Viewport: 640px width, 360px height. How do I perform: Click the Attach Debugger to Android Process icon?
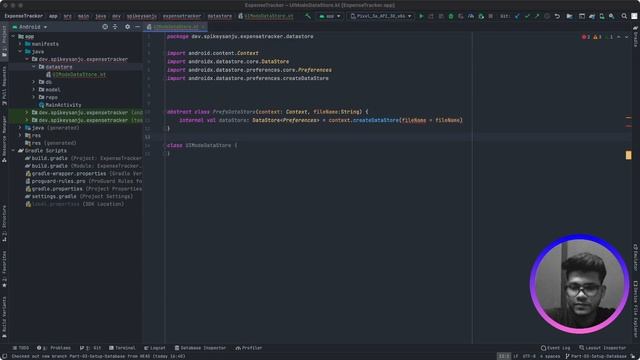tap(481, 16)
